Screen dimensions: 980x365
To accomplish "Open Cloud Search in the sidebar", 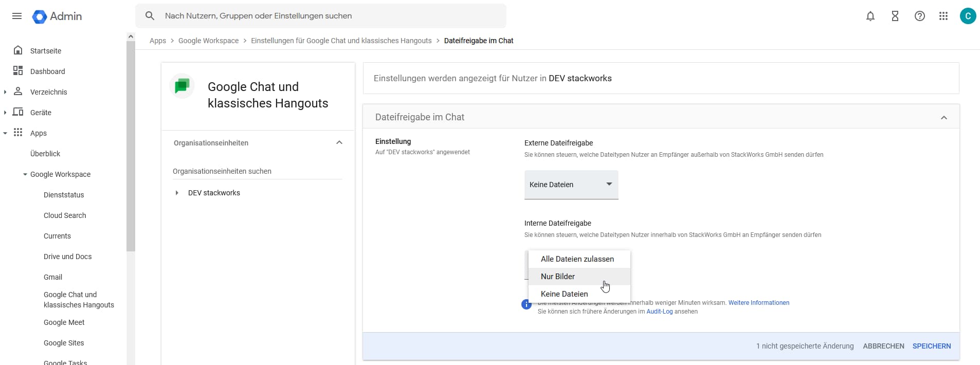I will (x=65, y=215).
